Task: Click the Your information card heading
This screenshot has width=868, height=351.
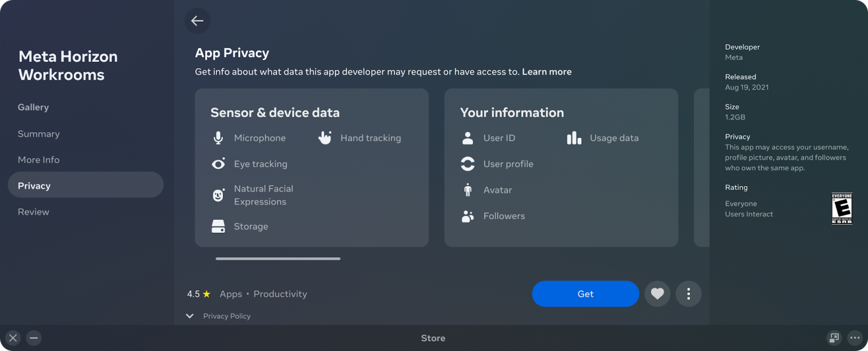Action: [512, 113]
